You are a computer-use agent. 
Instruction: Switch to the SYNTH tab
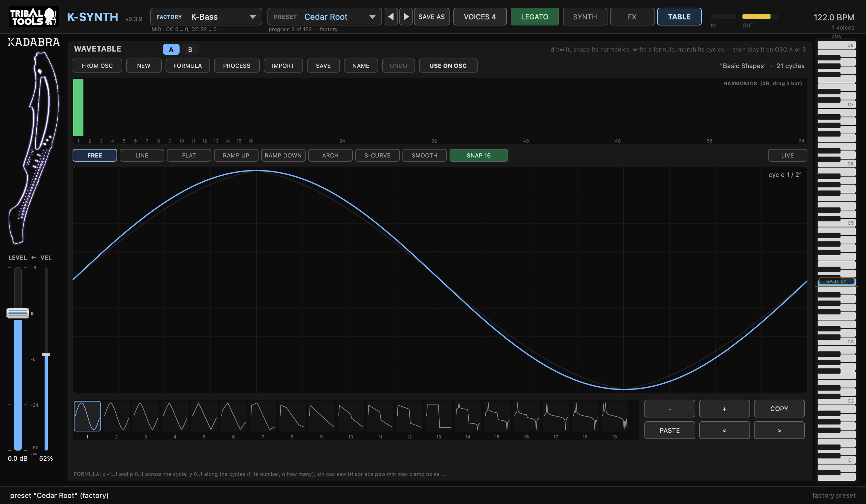pyautogui.click(x=585, y=17)
